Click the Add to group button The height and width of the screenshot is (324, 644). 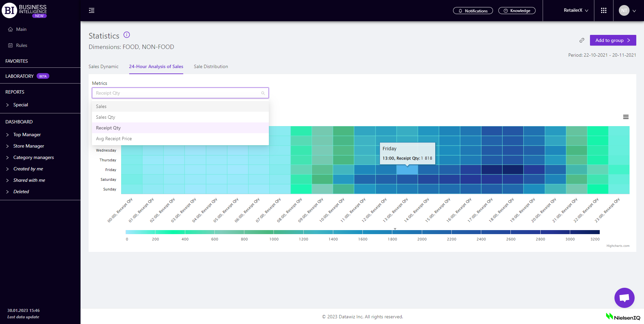click(x=612, y=40)
